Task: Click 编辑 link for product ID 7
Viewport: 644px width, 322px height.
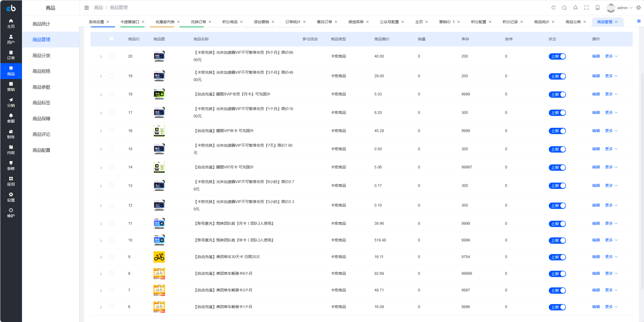Action: (596, 290)
